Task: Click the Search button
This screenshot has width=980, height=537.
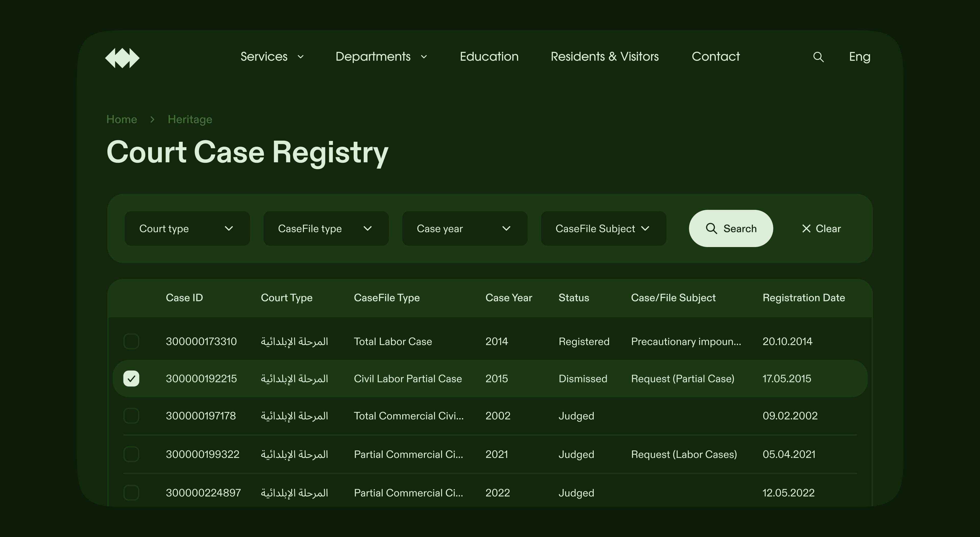Action: (x=731, y=228)
